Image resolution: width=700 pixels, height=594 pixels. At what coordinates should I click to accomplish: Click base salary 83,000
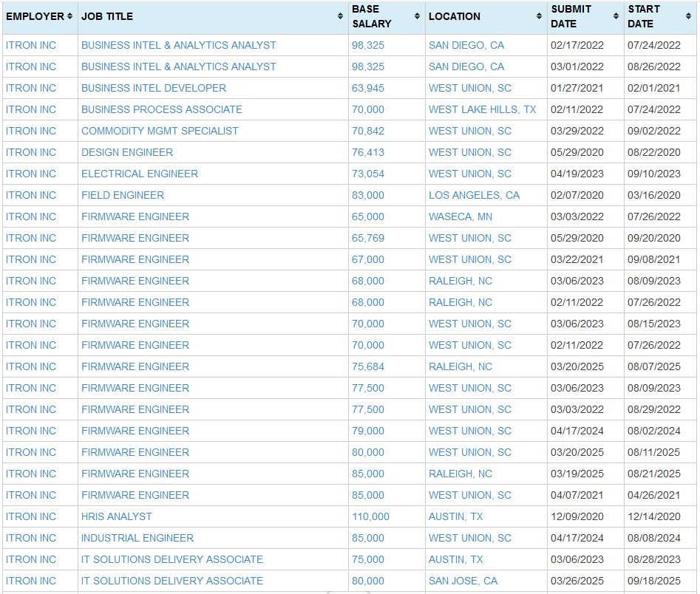368,195
